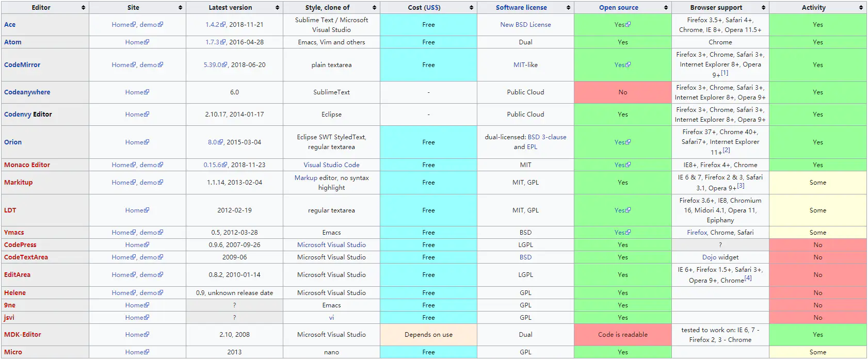Viewport: 868px width, 360px height.
Task: Open Firefox link in Ymacs row
Action: point(697,233)
